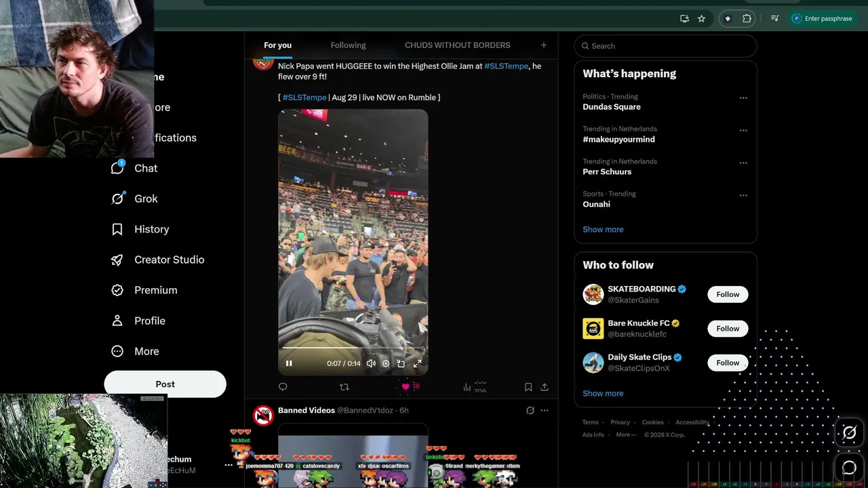
Task: Switch to the For you tab
Action: click(277, 45)
